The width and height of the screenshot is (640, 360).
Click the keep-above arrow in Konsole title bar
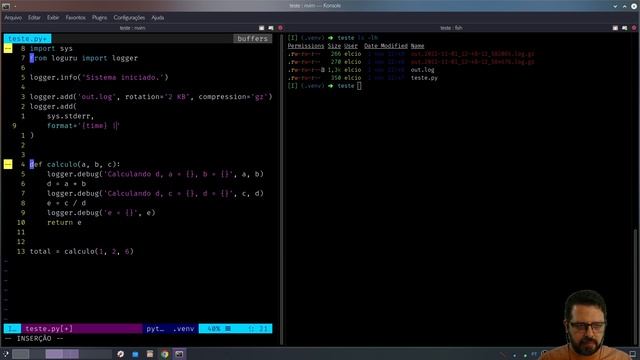(624, 6)
